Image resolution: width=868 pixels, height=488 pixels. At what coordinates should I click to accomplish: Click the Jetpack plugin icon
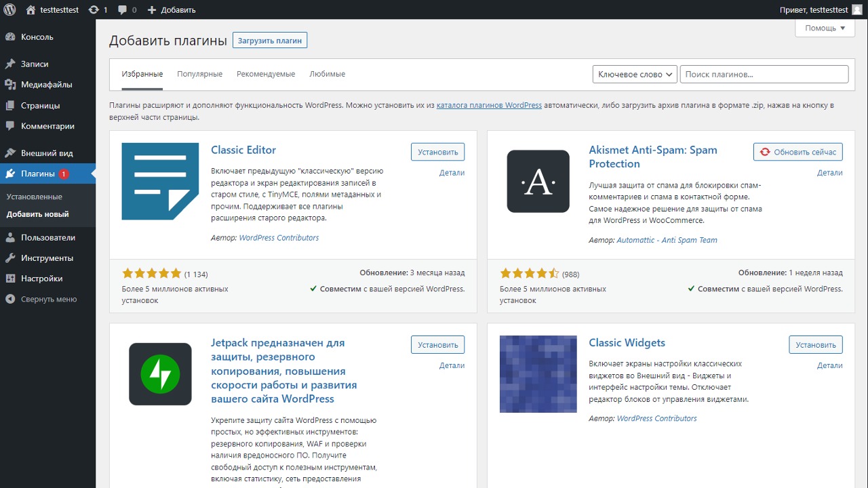[160, 373]
